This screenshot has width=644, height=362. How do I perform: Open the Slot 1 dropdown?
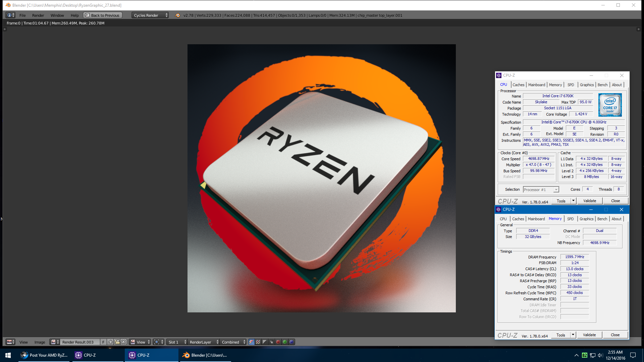click(177, 342)
